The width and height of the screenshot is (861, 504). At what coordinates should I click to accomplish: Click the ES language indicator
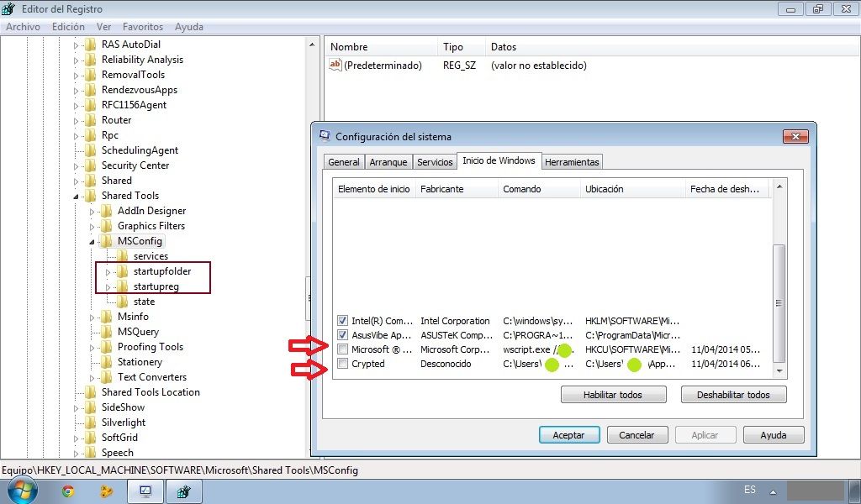click(749, 489)
